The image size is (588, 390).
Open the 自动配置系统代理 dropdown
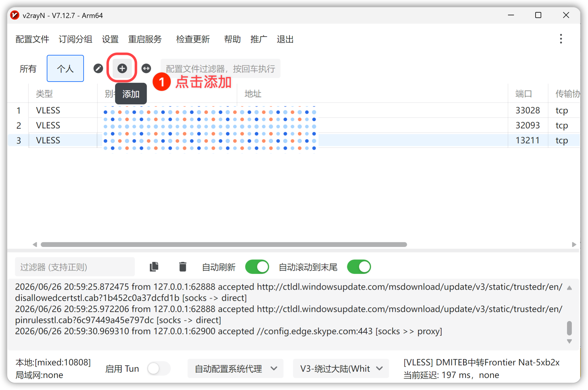(x=235, y=368)
